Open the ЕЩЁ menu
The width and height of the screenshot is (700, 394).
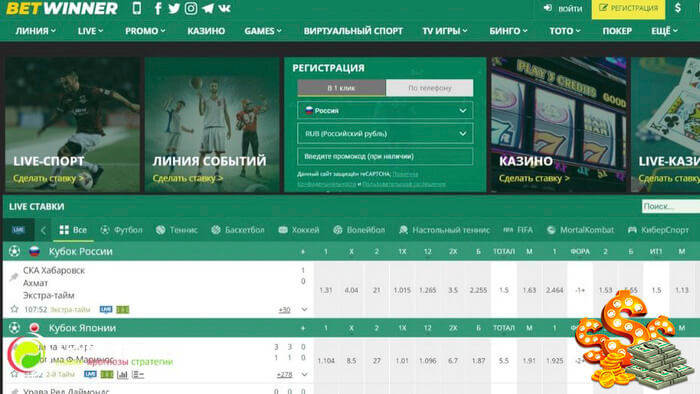[664, 31]
